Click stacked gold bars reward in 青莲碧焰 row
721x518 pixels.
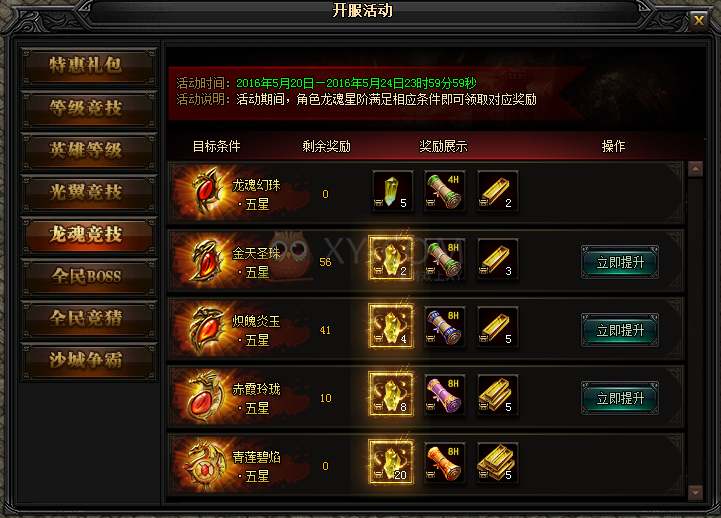coord(497,463)
